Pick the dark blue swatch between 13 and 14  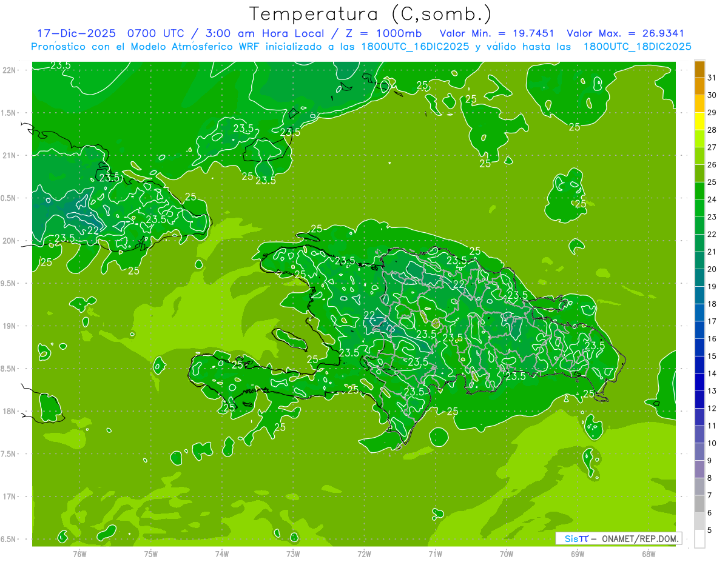pos(699,383)
